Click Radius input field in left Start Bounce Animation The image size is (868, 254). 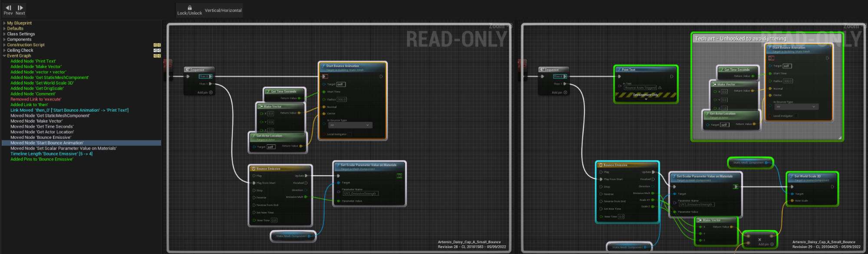point(342,100)
